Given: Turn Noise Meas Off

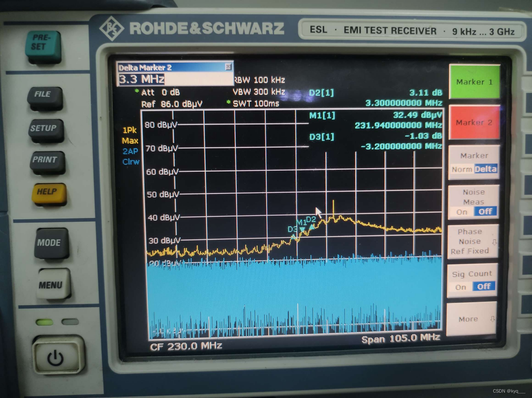Looking at the screenshot, I should coord(485,212).
